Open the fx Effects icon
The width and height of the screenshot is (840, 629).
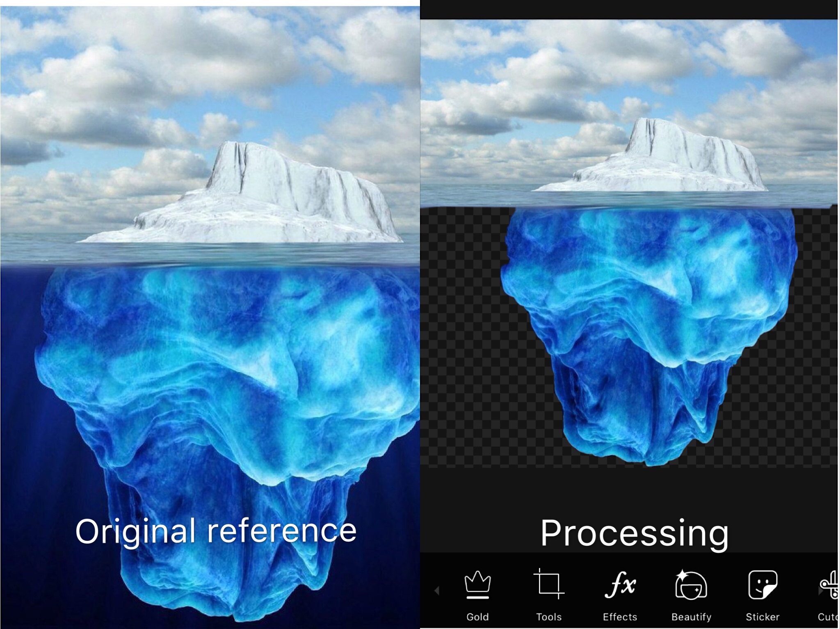click(x=620, y=585)
